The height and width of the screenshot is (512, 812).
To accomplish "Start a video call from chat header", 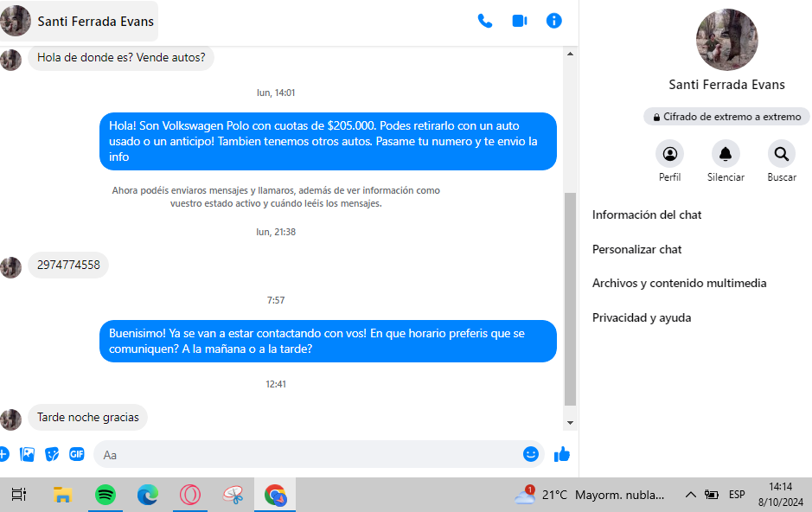I will click(520, 21).
